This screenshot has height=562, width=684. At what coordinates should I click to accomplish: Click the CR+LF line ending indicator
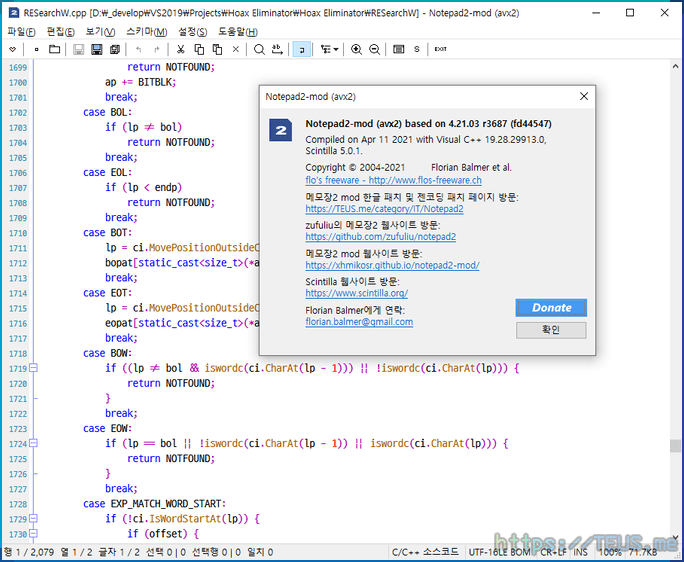[x=553, y=552]
